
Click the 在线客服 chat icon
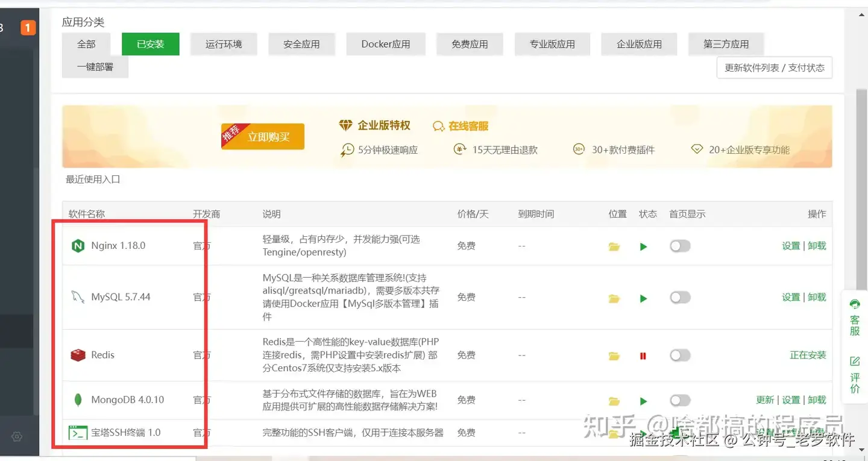click(x=439, y=126)
